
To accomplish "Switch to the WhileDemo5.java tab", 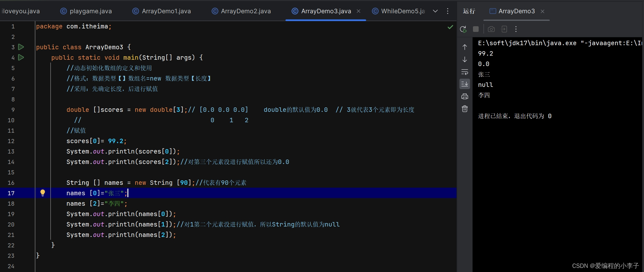I will (398, 11).
